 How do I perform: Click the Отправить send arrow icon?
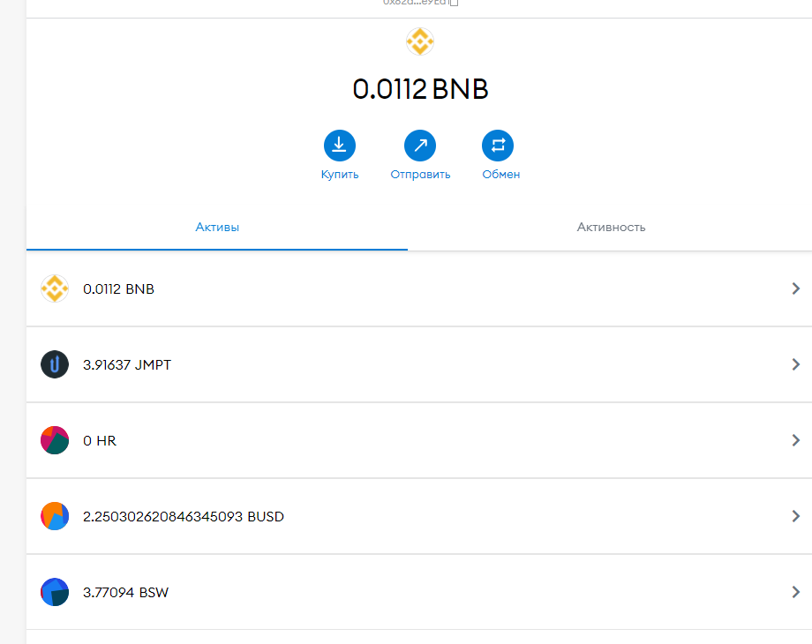tap(420, 145)
